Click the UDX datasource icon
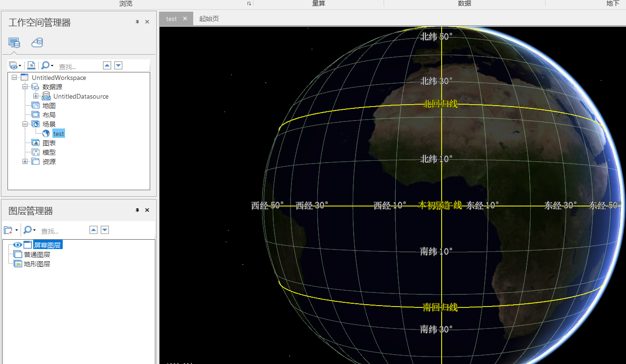Screen dimensions: 626x364 click(46, 96)
